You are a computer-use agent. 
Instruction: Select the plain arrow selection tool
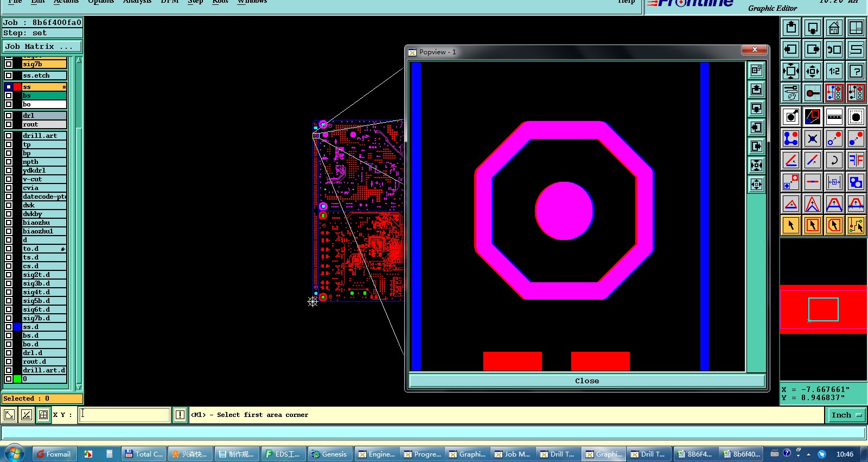pyautogui.click(x=791, y=225)
